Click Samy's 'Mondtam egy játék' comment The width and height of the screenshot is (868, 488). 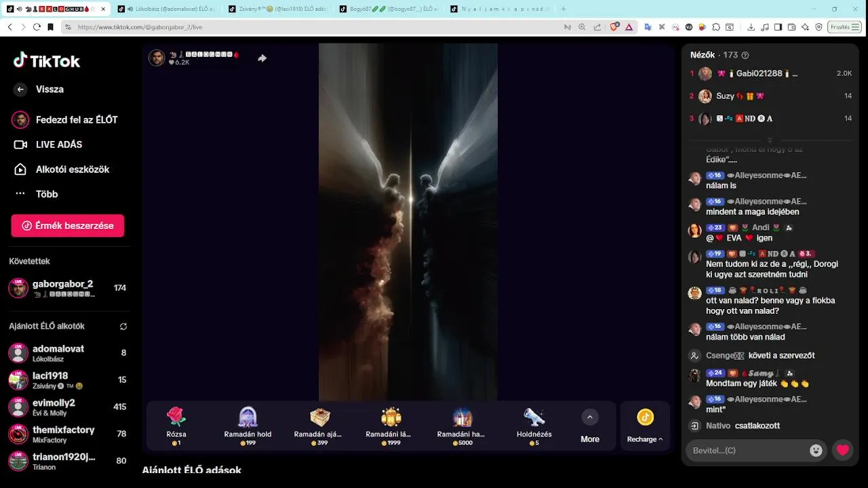[x=757, y=384]
